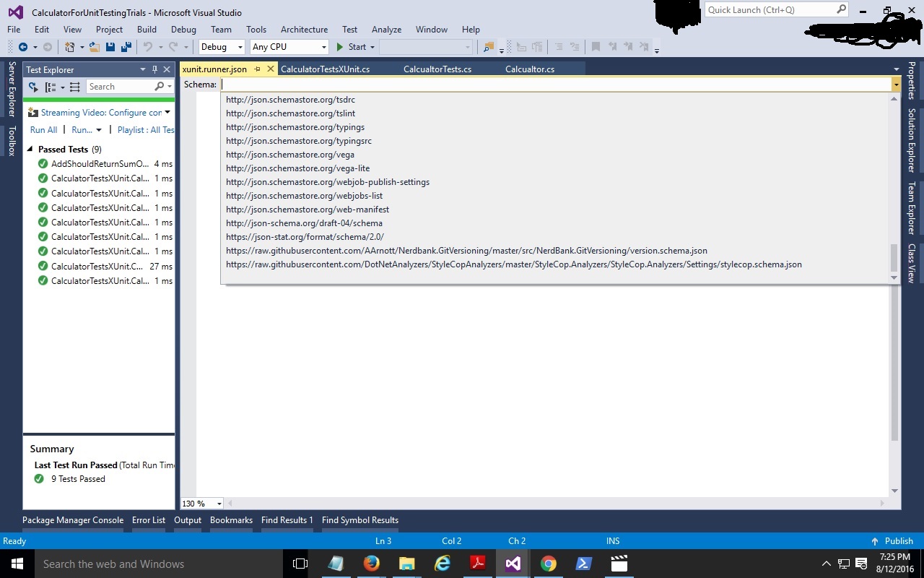Select the json-stat.org/format/schema/2.0/ entry

point(305,237)
